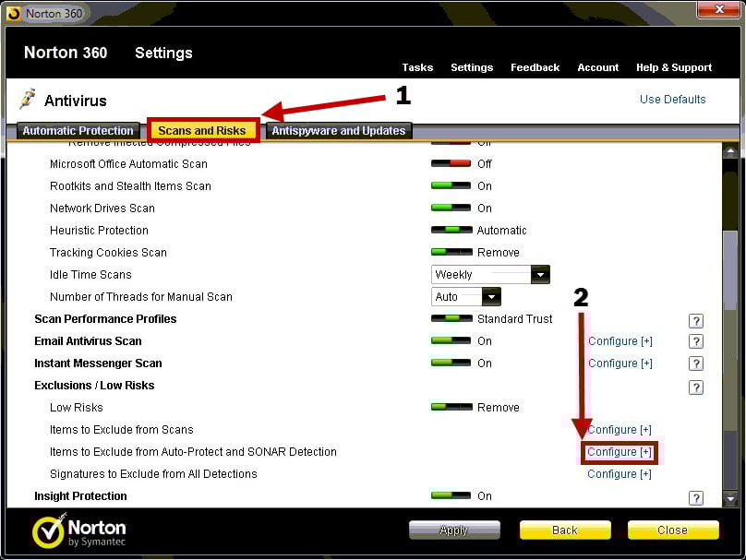Open the Idle Time Scans Weekly dropdown
Image resolution: width=746 pixels, height=560 pixels.
(x=490, y=274)
